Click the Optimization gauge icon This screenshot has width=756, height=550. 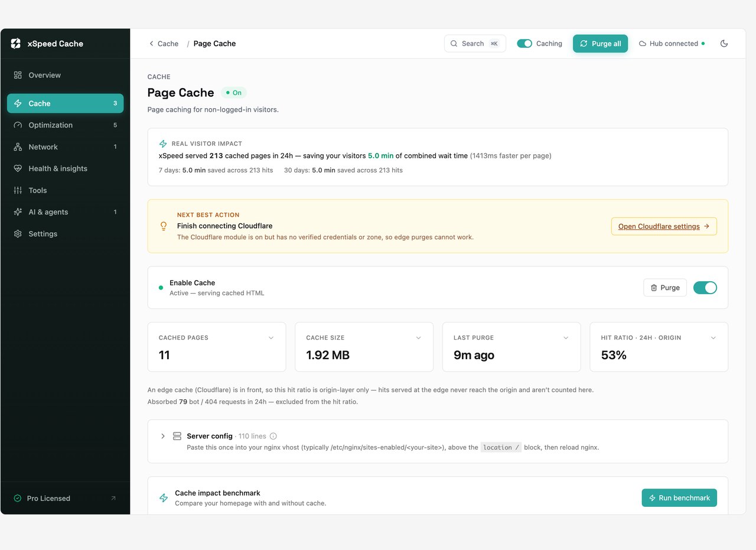point(18,125)
